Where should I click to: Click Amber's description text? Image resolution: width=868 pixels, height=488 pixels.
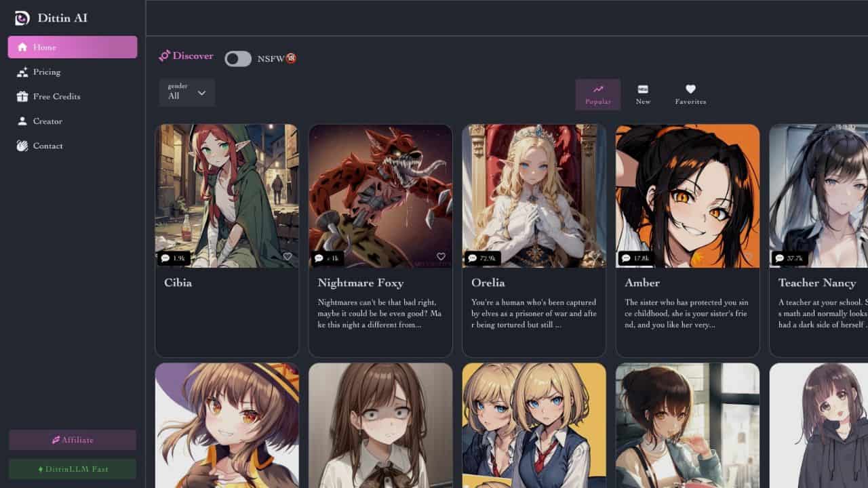click(687, 313)
